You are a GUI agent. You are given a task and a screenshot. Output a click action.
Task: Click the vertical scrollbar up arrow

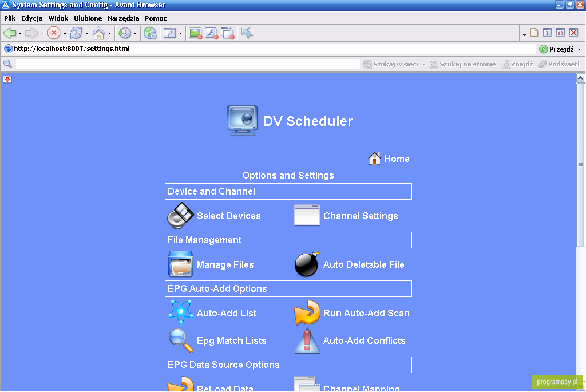tap(580, 78)
